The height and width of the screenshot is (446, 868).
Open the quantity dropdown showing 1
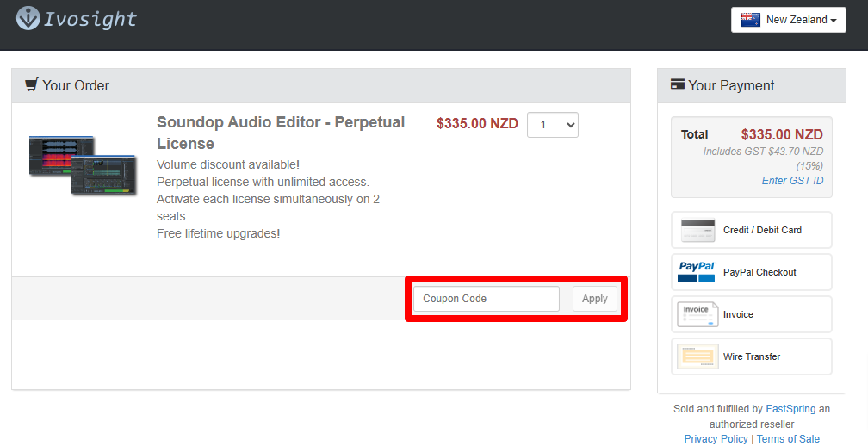[553, 125]
